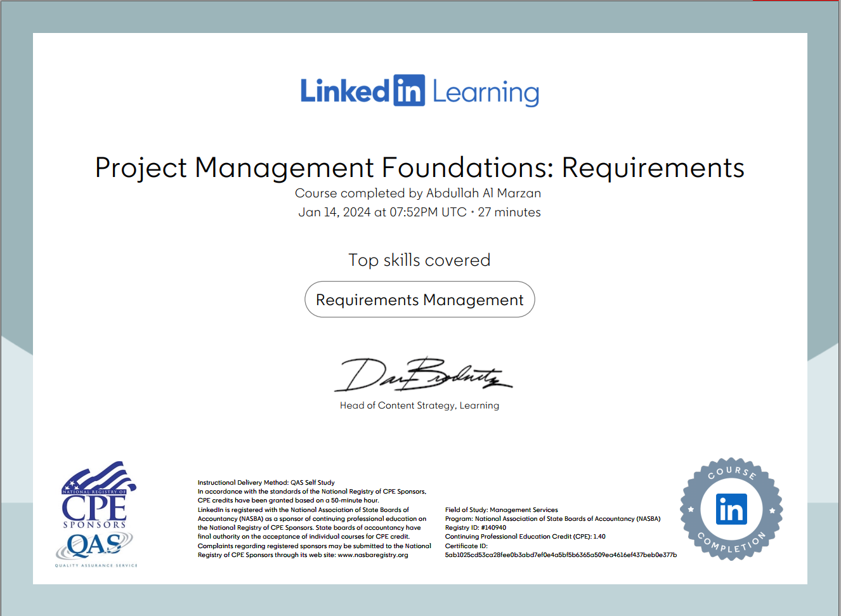This screenshot has height=616, width=841.
Task: Select the Requirements Management skill pill
Action: [419, 299]
